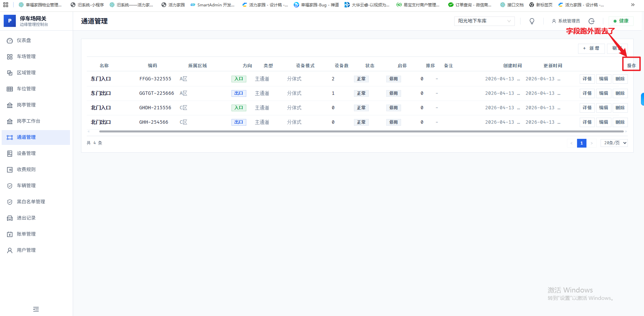Click the dashboard gauge icon in sidebar
The image size is (644, 316).
tap(10, 41)
